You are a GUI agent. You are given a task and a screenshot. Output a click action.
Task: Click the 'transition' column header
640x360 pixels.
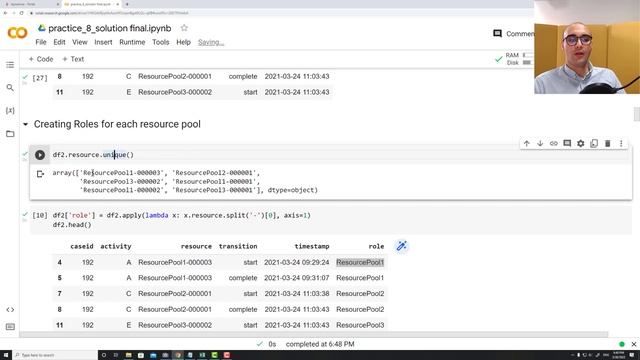[x=238, y=247]
